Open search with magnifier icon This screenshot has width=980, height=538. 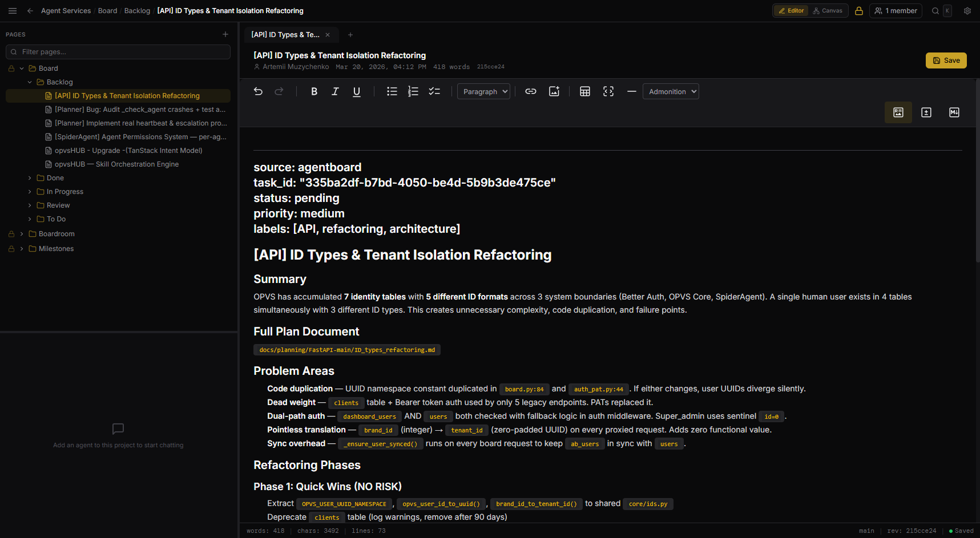pos(935,11)
